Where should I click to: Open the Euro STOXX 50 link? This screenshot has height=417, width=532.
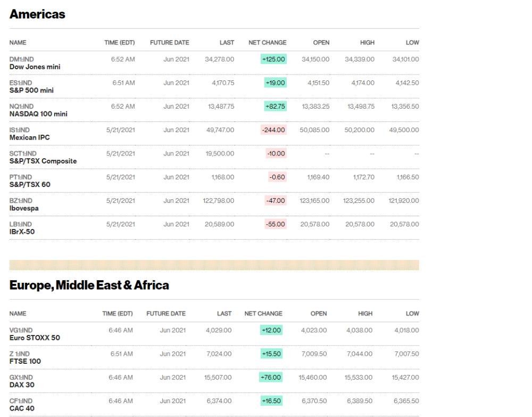tap(35, 338)
